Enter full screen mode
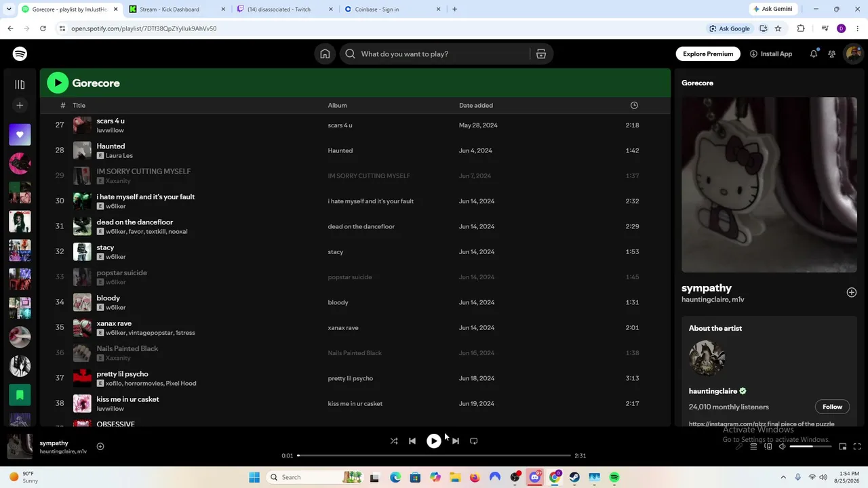This screenshot has height=488, width=868. pyautogui.click(x=857, y=447)
